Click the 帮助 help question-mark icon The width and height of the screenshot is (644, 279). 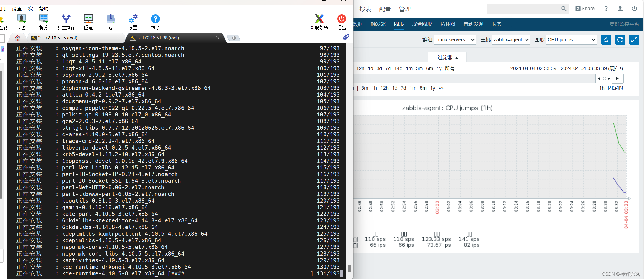[x=155, y=22]
